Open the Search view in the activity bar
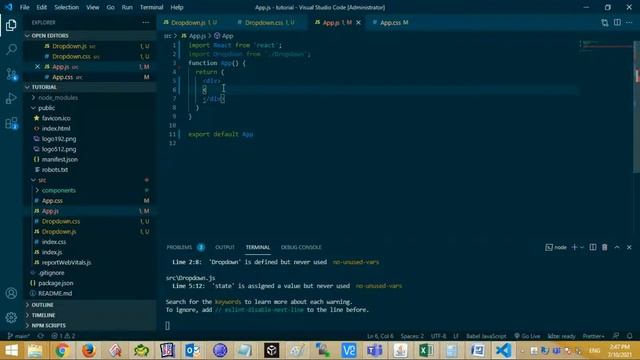640x360 pixels. tap(11, 49)
